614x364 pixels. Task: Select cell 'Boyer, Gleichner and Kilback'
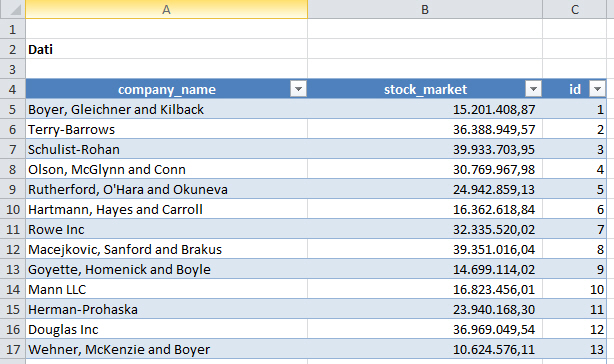tap(166, 109)
